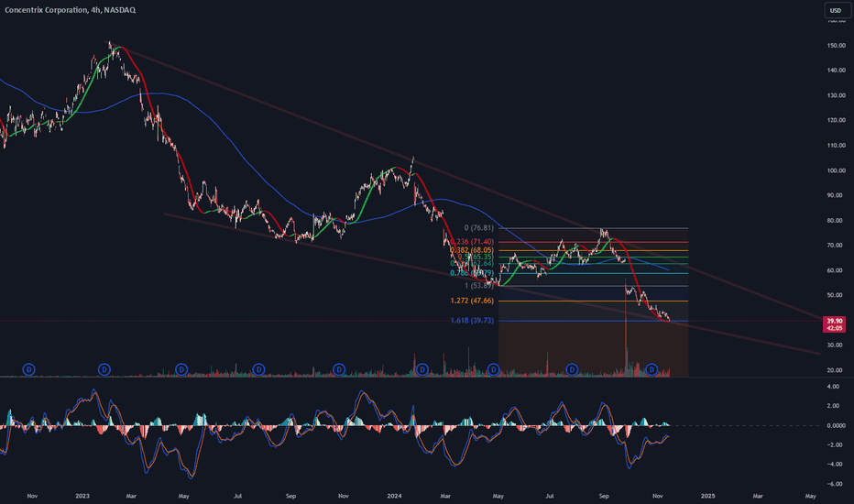The height and width of the screenshot is (504, 854).
Task: Open the dividend D marker above 2023 label
Action: [x=104, y=370]
